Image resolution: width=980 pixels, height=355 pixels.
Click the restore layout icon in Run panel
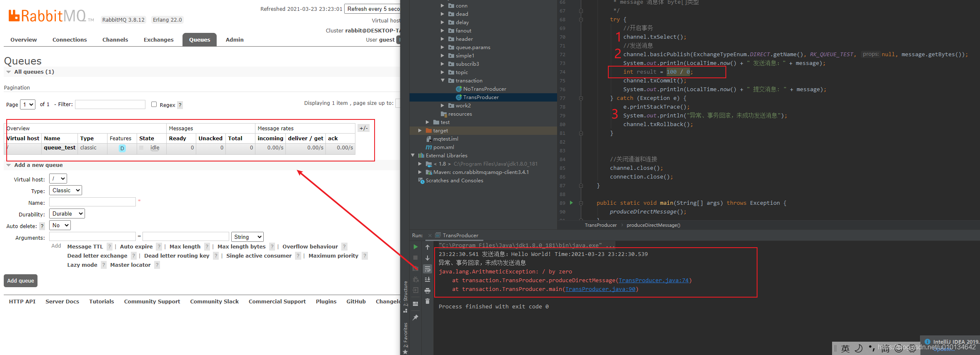point(415,304)
